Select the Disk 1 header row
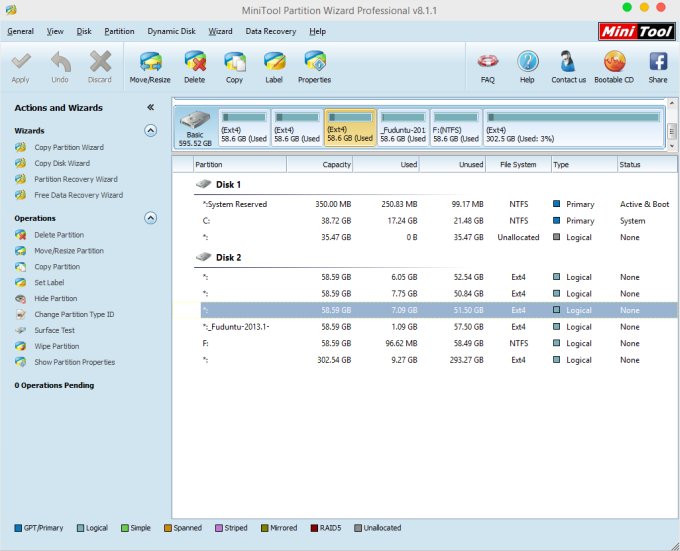 click(435, 185)
